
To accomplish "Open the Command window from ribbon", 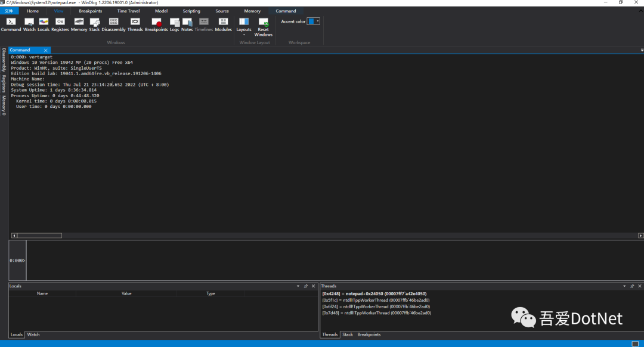I will point(11,24).
